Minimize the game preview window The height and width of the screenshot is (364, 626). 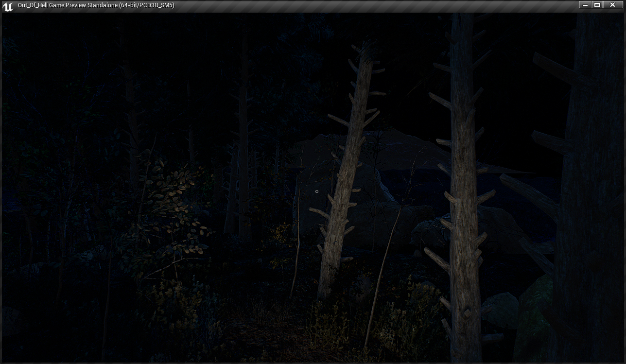coord(585,5)
